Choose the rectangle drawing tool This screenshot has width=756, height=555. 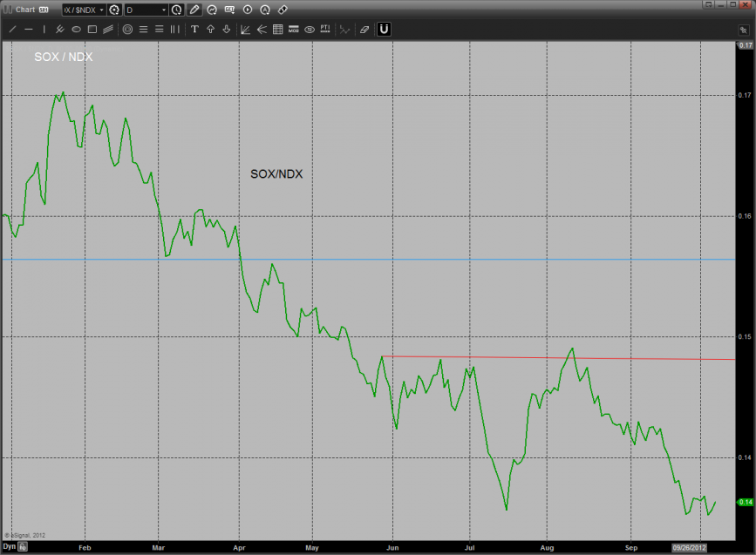point(92,29)
